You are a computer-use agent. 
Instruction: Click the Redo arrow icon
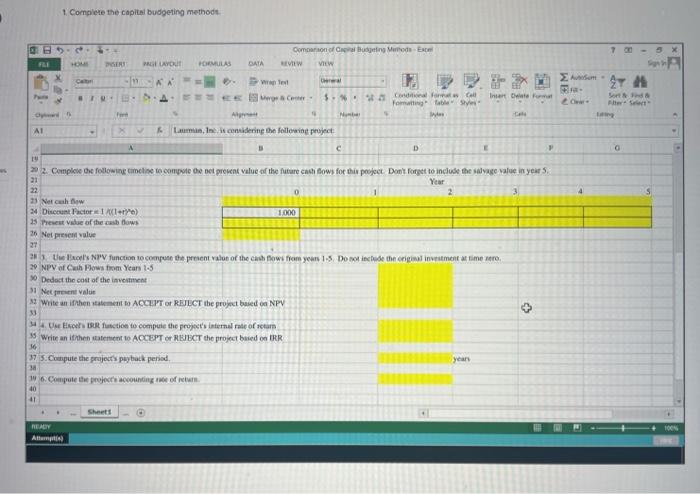[79, 50]
